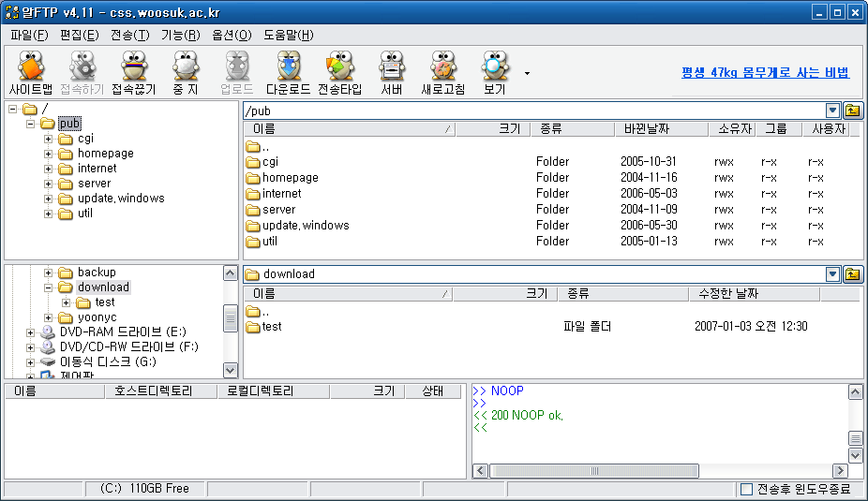This screenshot has width=868, height=501.
Task: Click the 서버 server icon
Action: [392, 73]
